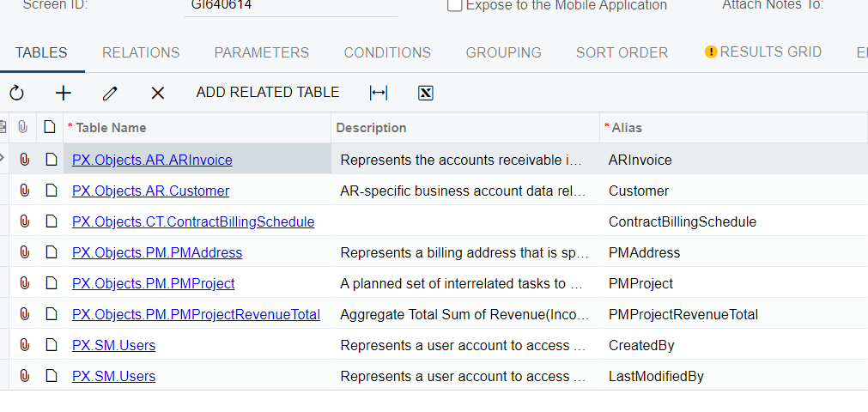Viewport: 868px width, 412px height.
Task: Click Add Related Table button
Action: (268, 93)
